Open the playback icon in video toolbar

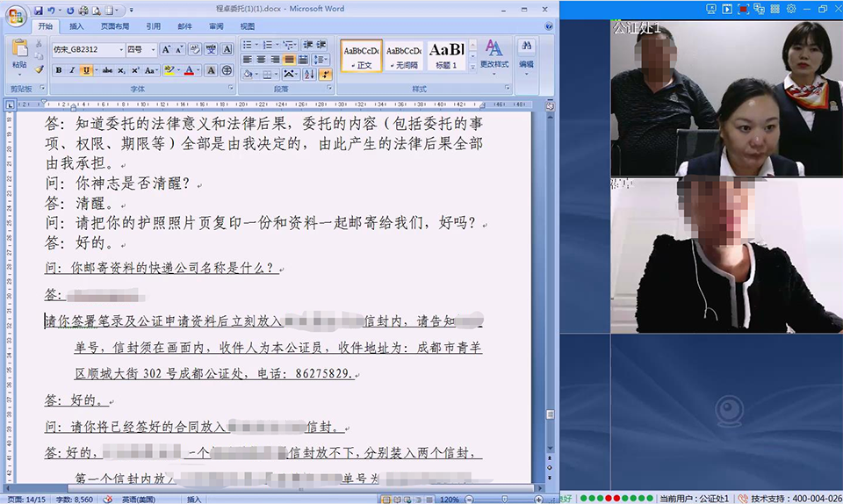(727, 9)
